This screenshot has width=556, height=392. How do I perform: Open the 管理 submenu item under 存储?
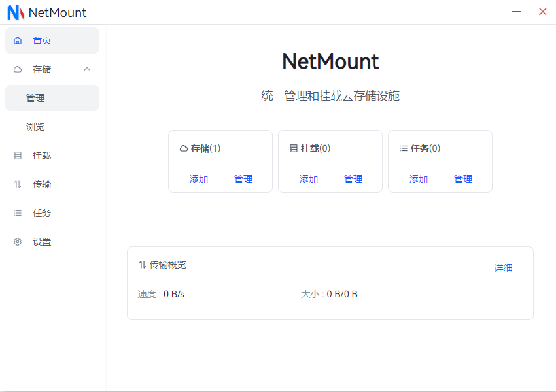click(x=36, y=98)
